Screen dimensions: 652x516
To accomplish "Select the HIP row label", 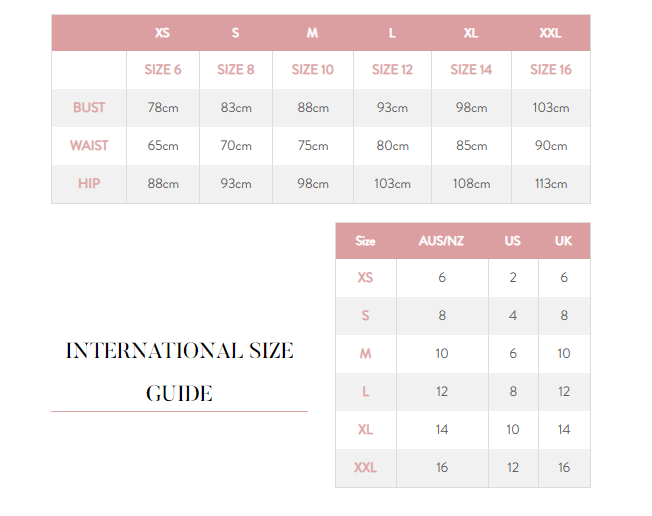I will coord(89,184).
